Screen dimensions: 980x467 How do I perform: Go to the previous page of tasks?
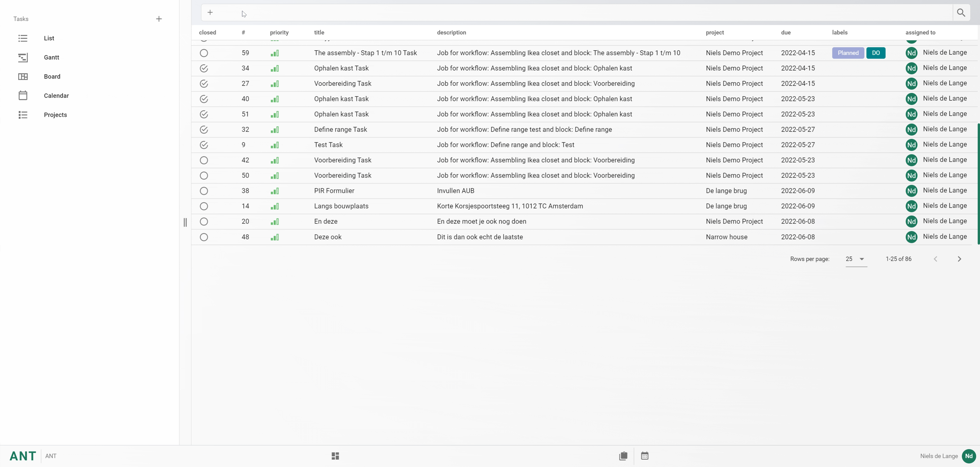[x=936, y=259]
